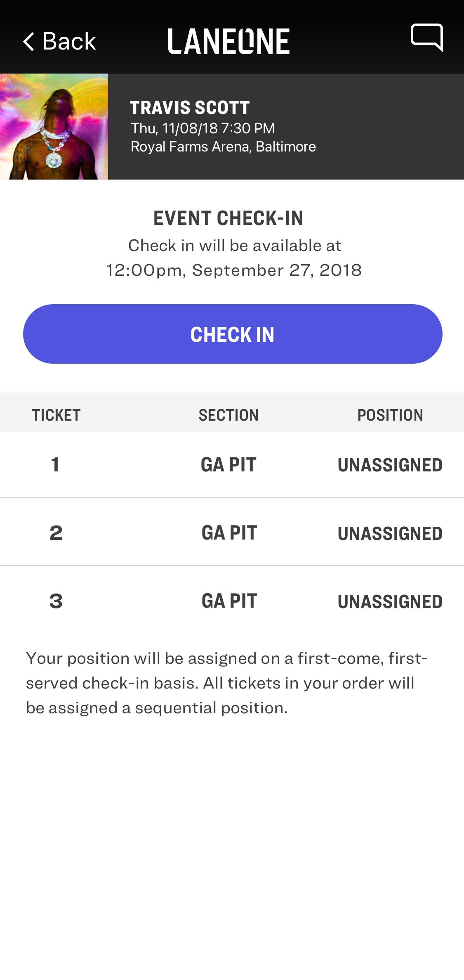Screen dimensions: 464x980
Task: Tap UNASSIGNED position for ticket 3
Action: pyautogui.click(x=390, y=602)
